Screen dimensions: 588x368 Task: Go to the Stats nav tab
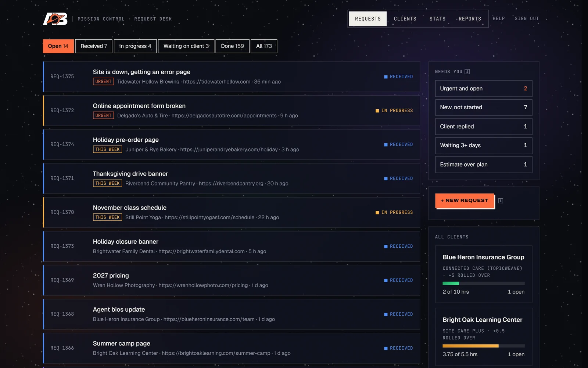point(437,19)
